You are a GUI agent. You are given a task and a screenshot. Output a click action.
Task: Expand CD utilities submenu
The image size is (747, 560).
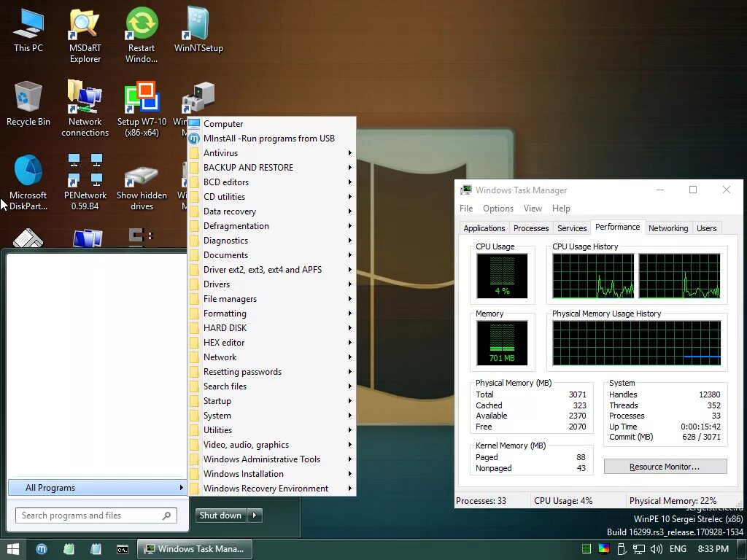click(x=271, y=197)
